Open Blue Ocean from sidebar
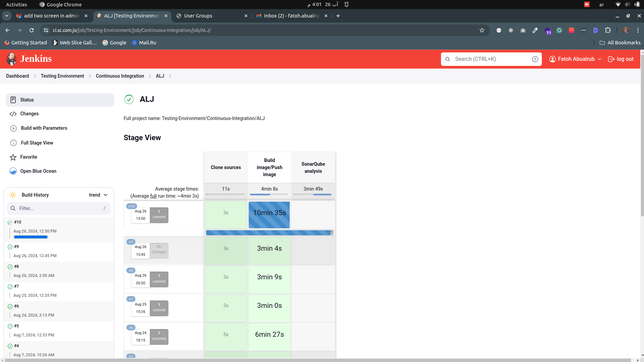Screen dimensions: 644x362 (x=38, y=171)
